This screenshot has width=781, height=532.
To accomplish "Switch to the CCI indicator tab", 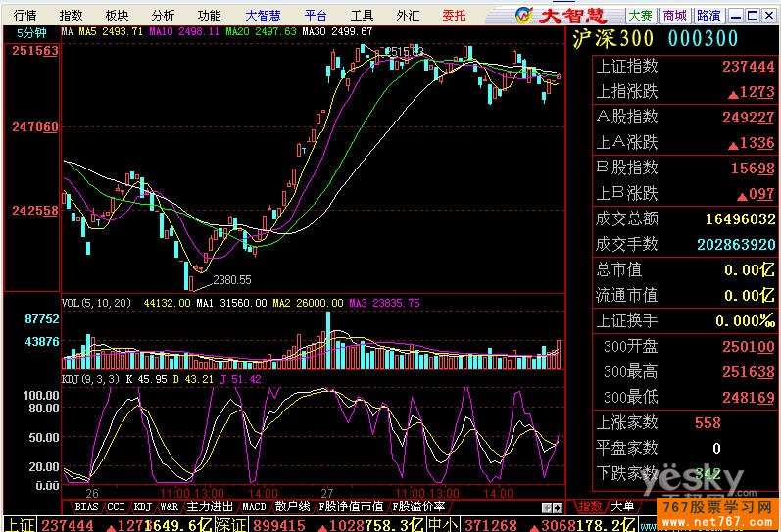I will pos(116,507).
